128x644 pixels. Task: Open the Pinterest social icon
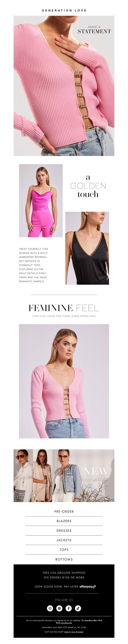pos(59,608)
